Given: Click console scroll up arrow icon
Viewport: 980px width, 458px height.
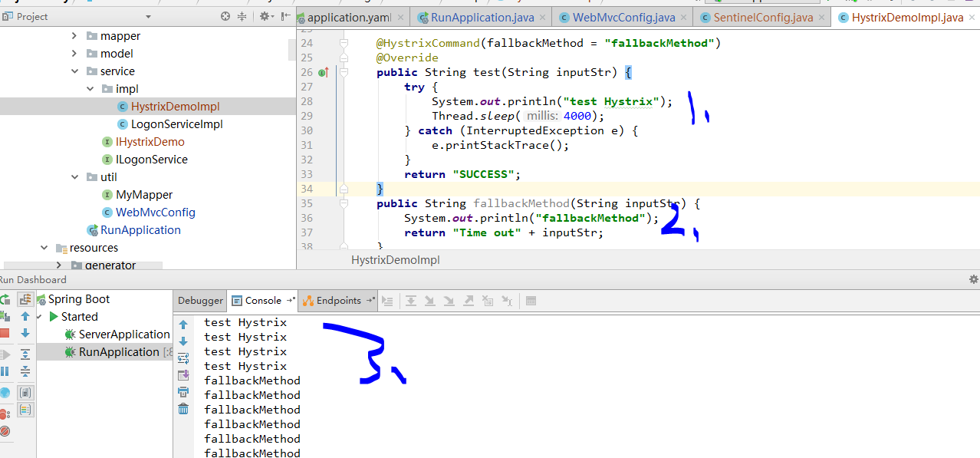Looking at the screenshot, I should [x=183, y=325].
